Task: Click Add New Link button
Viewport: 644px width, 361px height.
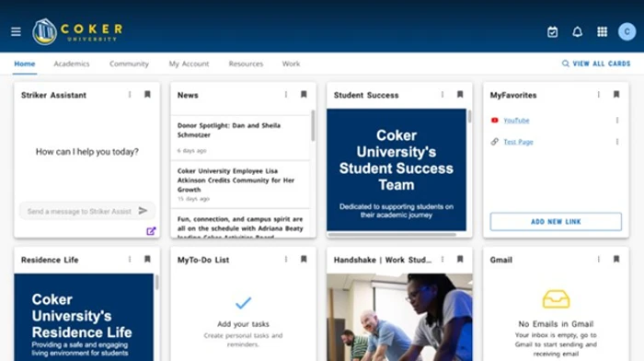Action: pyautogui.click(x=556, y=222)
